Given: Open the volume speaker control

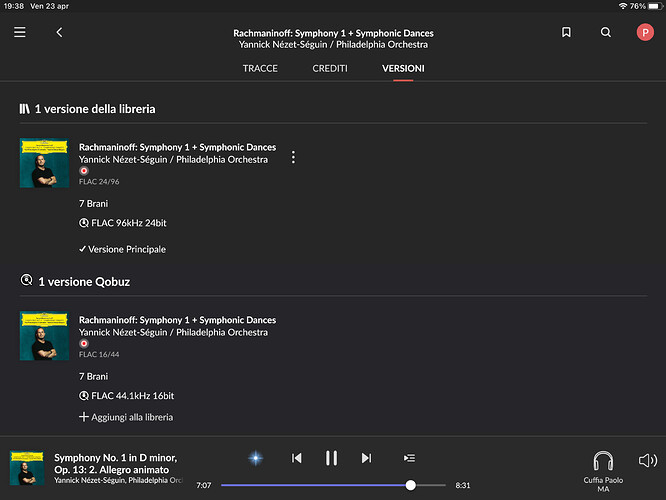Looking at the screenshot, I should [x=648, y=460].
